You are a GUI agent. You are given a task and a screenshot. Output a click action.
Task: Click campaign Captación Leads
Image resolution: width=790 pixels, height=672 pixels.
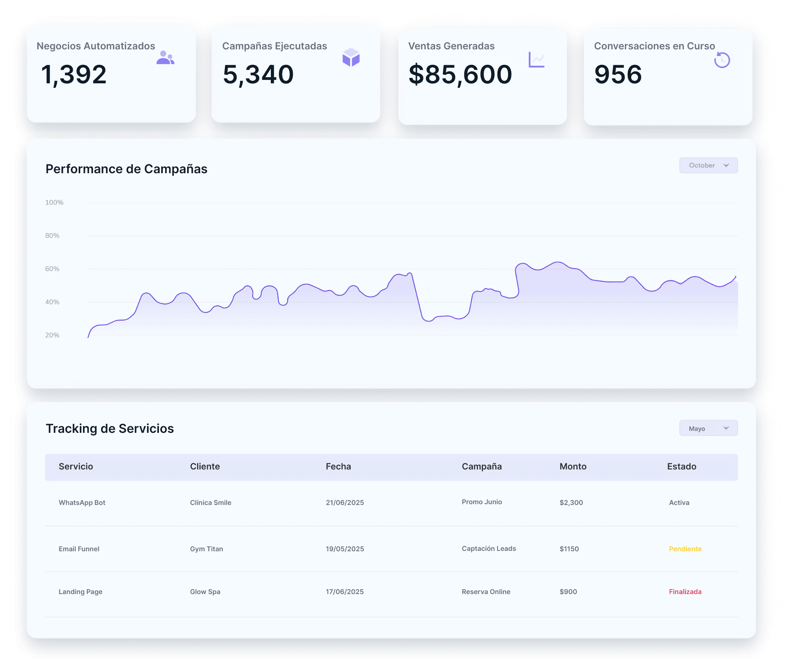pyautogui.click(x=489, y=549)
